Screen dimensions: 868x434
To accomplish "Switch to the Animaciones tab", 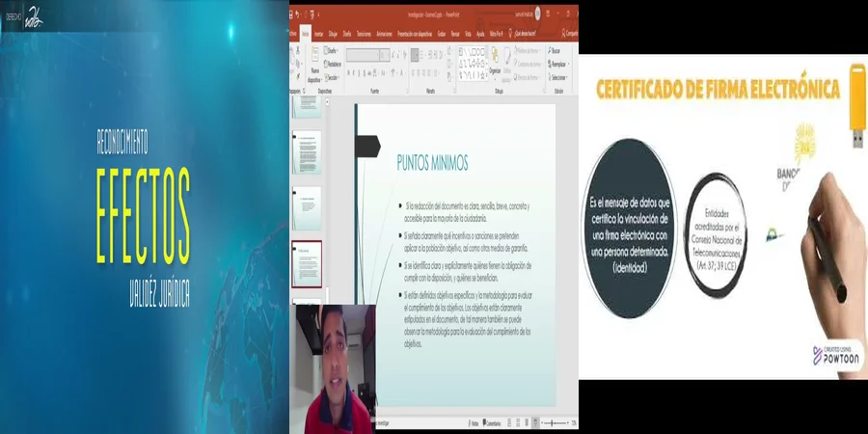I will [384, 34].
